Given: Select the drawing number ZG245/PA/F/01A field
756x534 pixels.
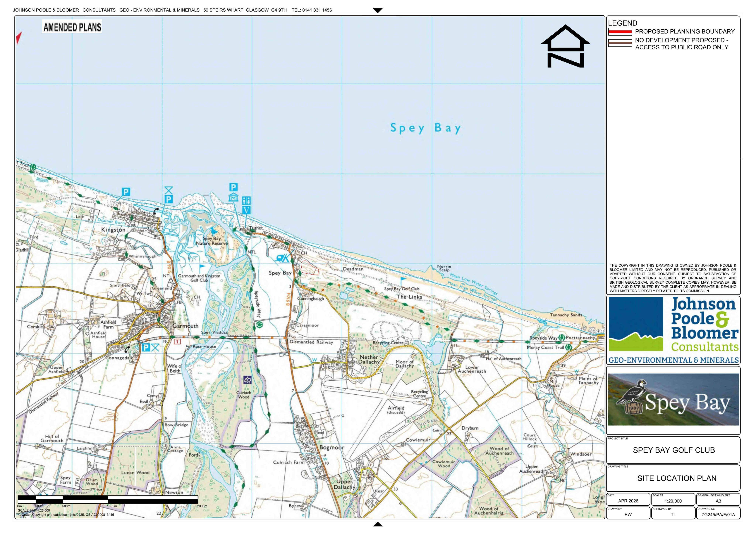Looking at the screenshot, I should (x=718, y=513).
